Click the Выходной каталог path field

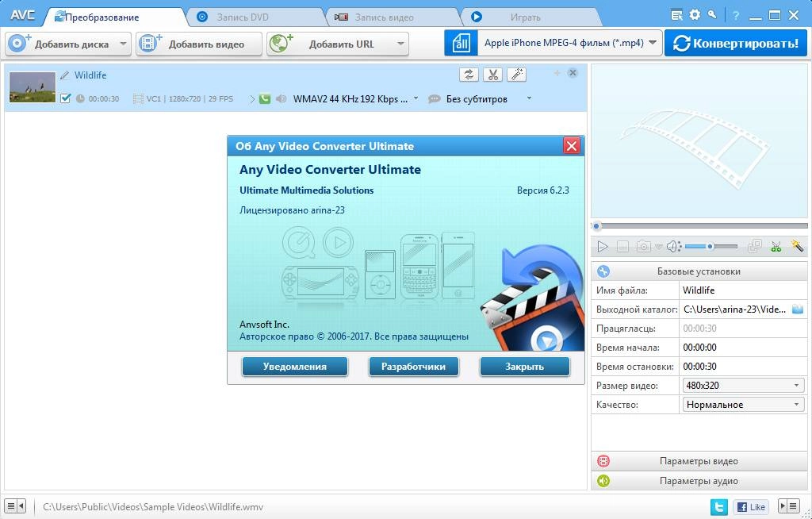735,309
